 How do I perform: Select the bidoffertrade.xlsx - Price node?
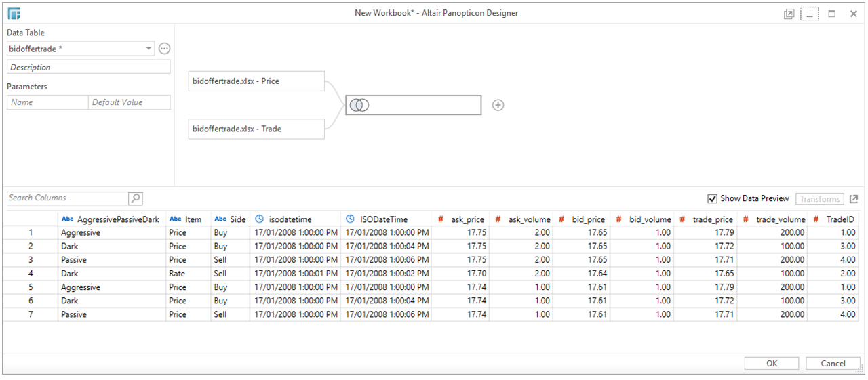pyautogui.click(x=256, y=81)
